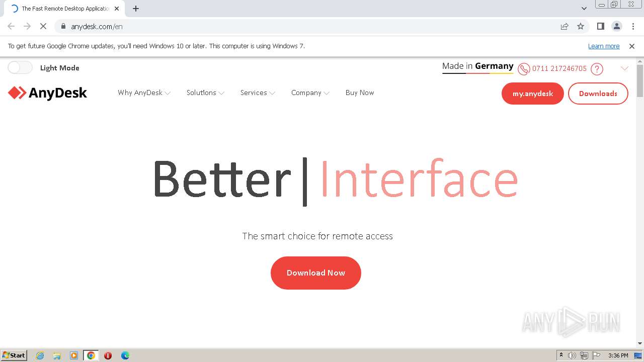Open my.anydesk portal button
This screenshot has width=644, height=362.
(x=532, y=94)
